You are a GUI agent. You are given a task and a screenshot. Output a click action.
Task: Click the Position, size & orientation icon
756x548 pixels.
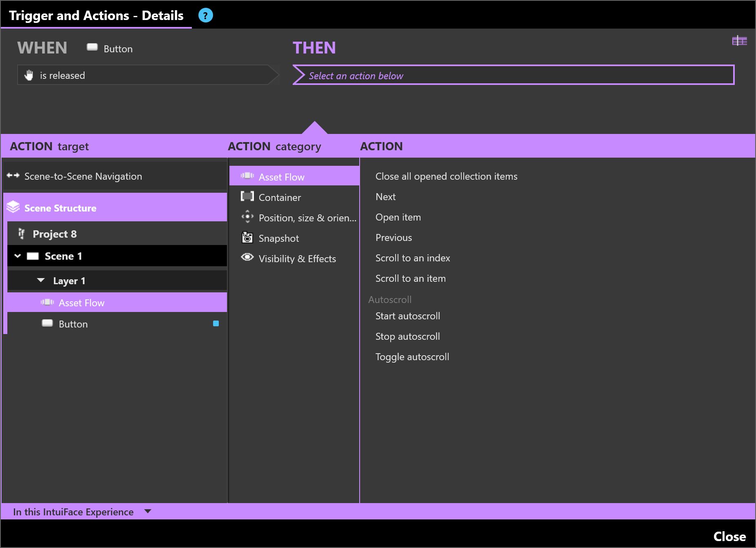[247, 217]
